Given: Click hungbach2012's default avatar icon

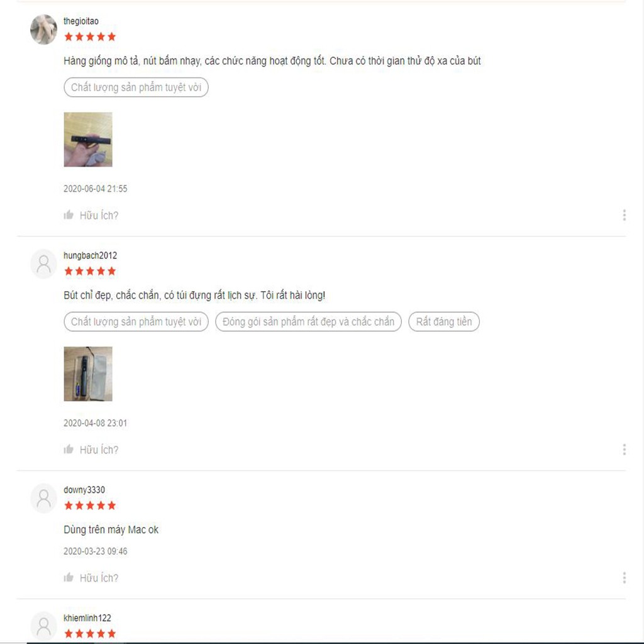Looking at the screenshot, I should click(x=43, y=264).
